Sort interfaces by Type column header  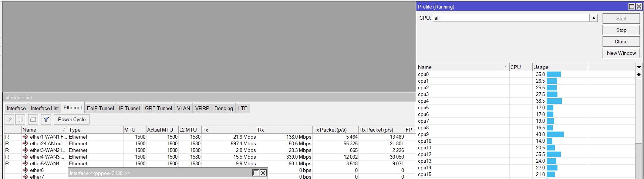pyautogui.click(x=95, y=130)
